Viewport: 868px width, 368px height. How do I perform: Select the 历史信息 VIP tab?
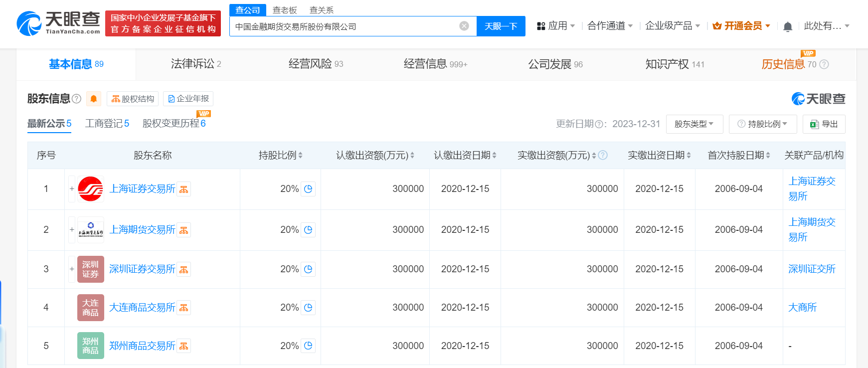pos(789,64)
